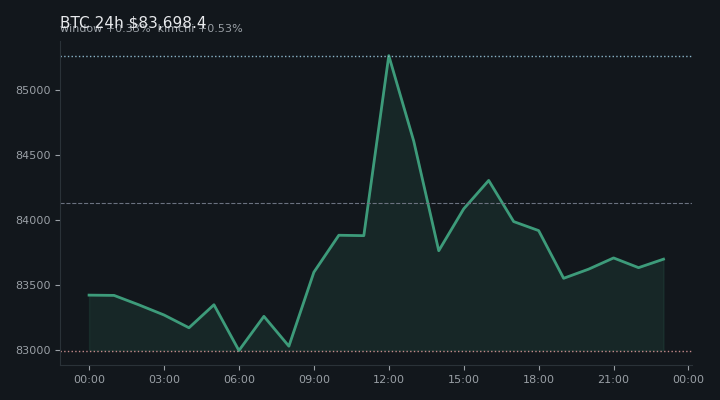Select the 84500 price axis label
720x400 pixels.
coord(33,156)
